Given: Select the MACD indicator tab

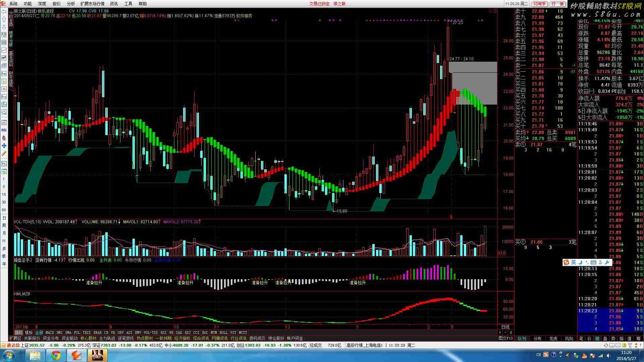Looking at the screenshot, I should coord(50,333).
